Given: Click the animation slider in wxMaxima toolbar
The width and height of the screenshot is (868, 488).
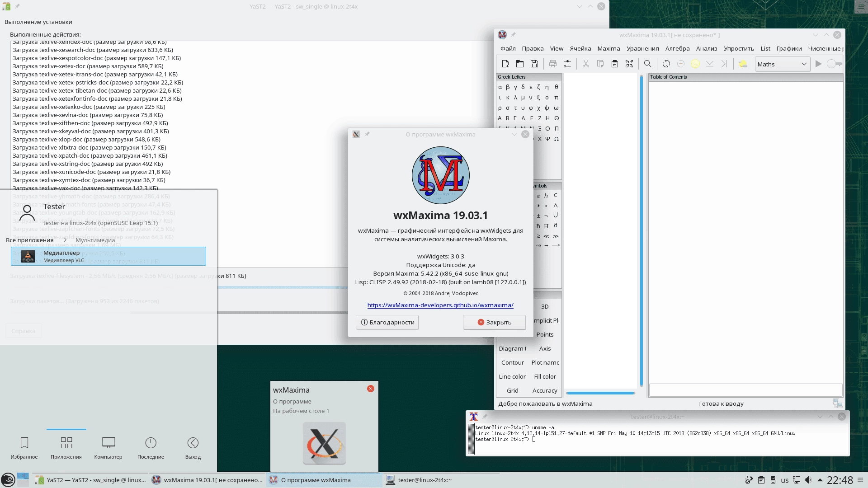Looking at the screenshot, I should pyautogui.click(x=834, y=64).
